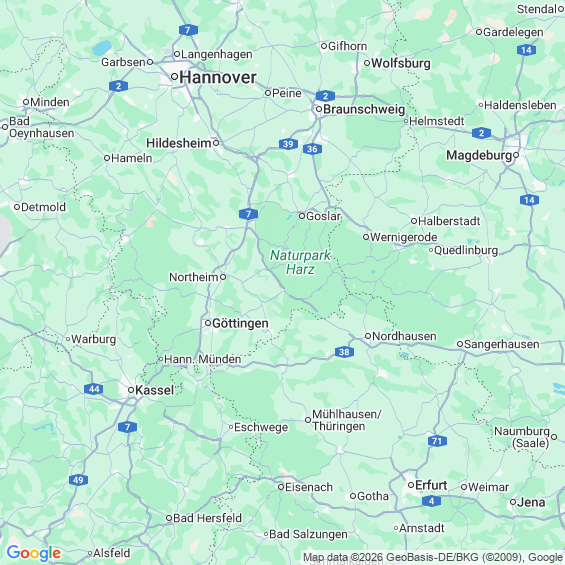Viewport: 565px width, 565px height.
Task: Click the Erfurt city label
Action: (x=431, y=485)
